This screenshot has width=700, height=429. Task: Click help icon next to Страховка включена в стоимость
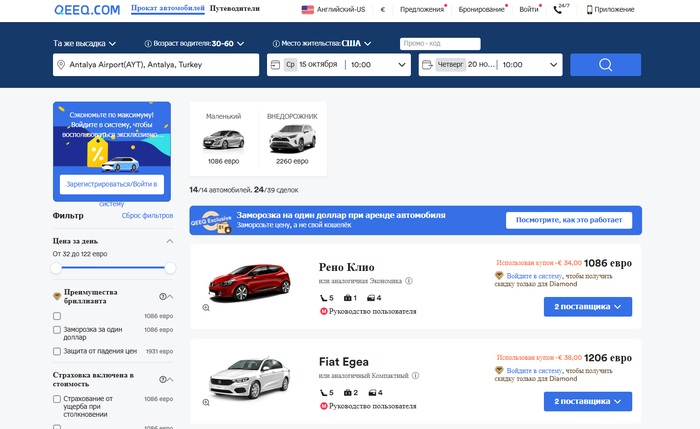pos(162,379)
